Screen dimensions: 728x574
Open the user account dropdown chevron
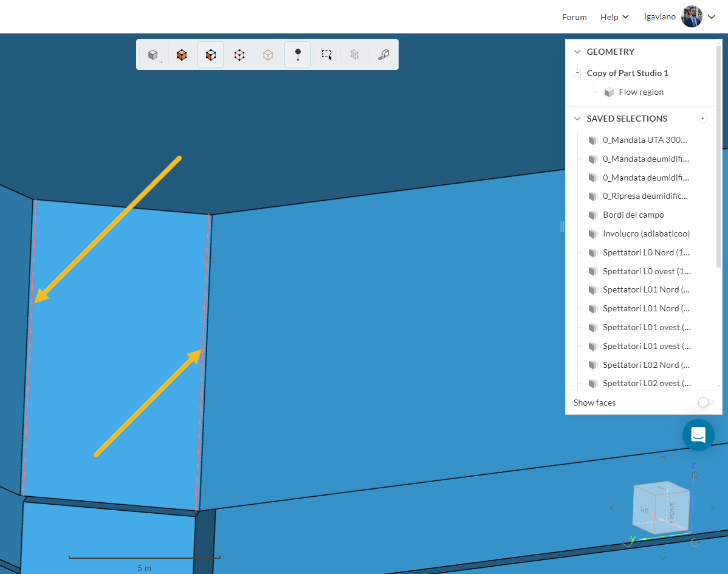711,17
